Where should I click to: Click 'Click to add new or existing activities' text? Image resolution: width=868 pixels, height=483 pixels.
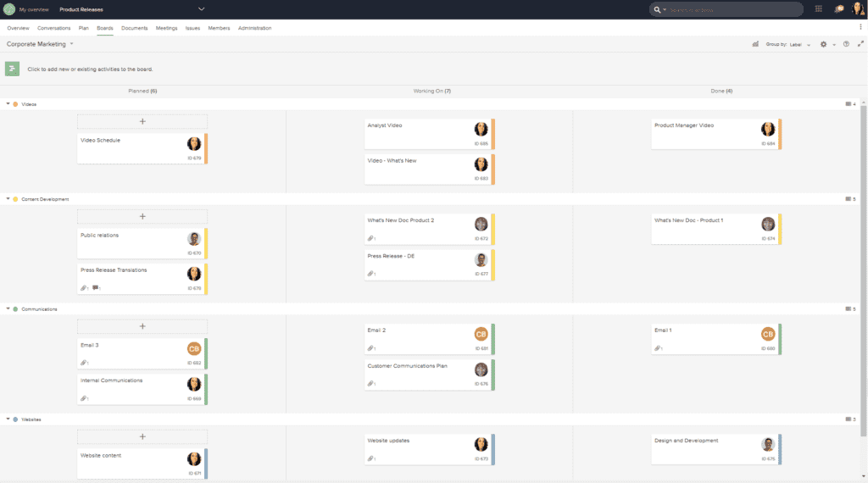click(90, 69)
